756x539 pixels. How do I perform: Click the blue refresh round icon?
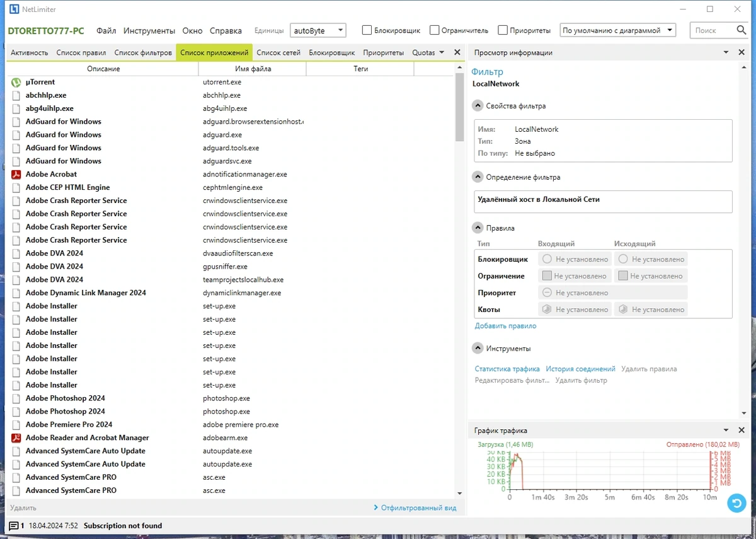[736, 502]
